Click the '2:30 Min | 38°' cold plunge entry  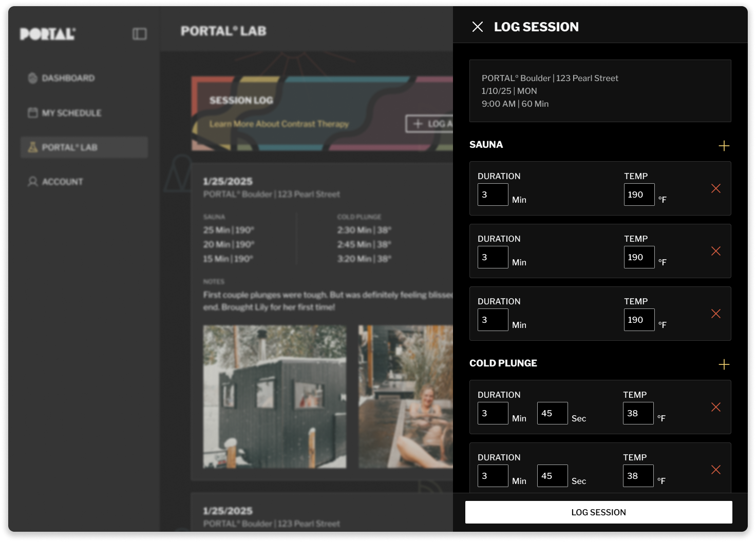click(364, 230)
